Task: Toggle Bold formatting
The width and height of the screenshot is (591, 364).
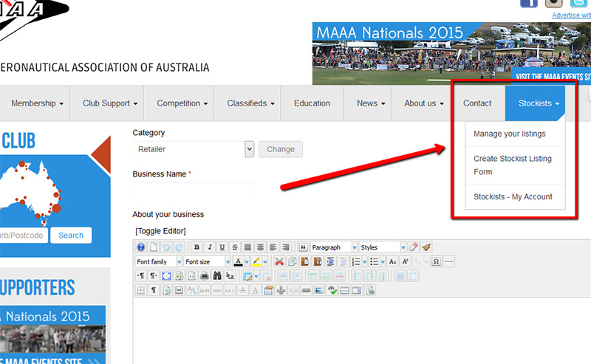Action: [197, 247]
